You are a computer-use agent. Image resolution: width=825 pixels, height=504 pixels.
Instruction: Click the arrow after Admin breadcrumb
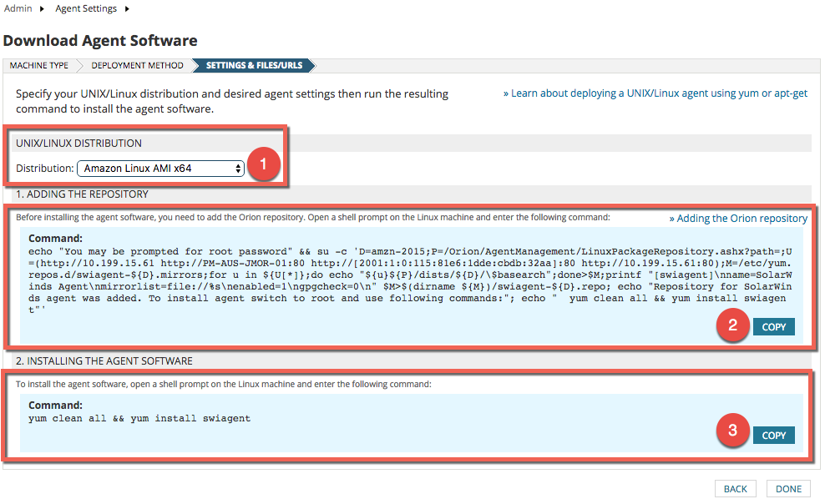[42, 9]
